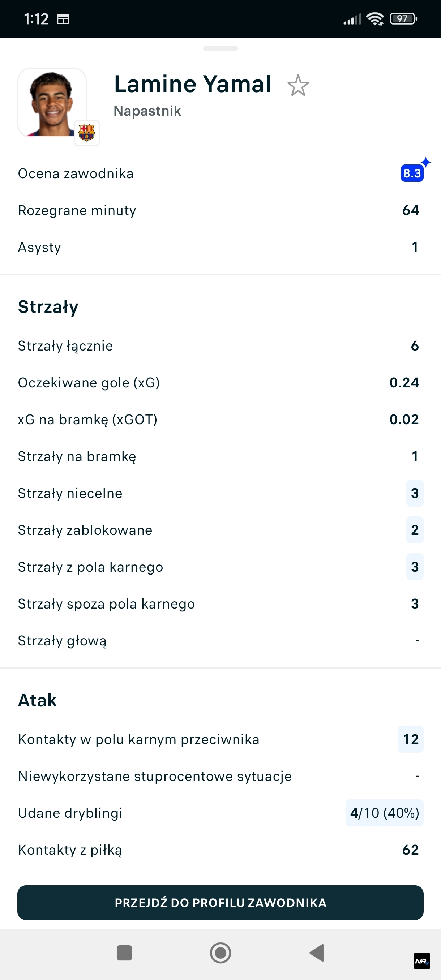Tap the Kontakty w polu karnym value 12
The image size is (441, 980).
[x=411, y=739]
